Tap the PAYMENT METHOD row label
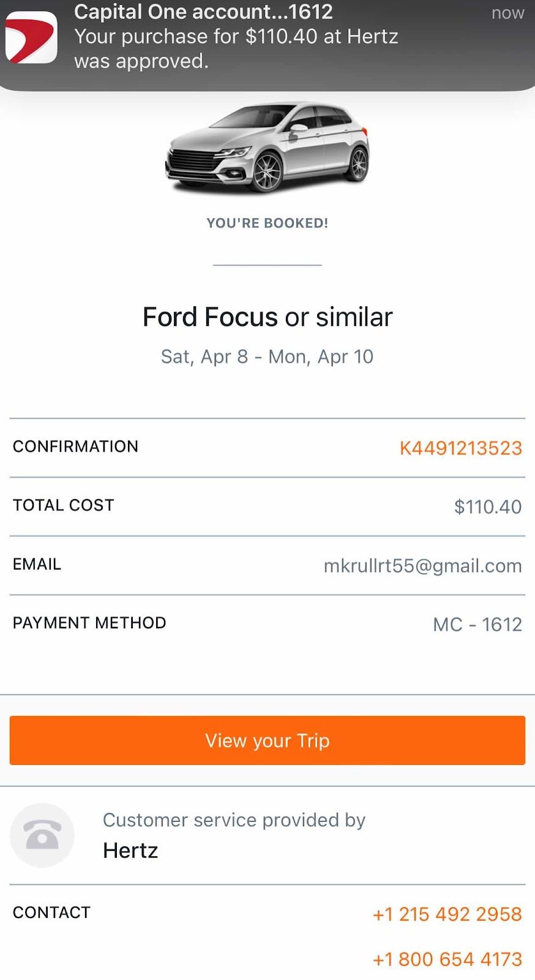Screen dimensions: 535x980 tap(89, 622)
